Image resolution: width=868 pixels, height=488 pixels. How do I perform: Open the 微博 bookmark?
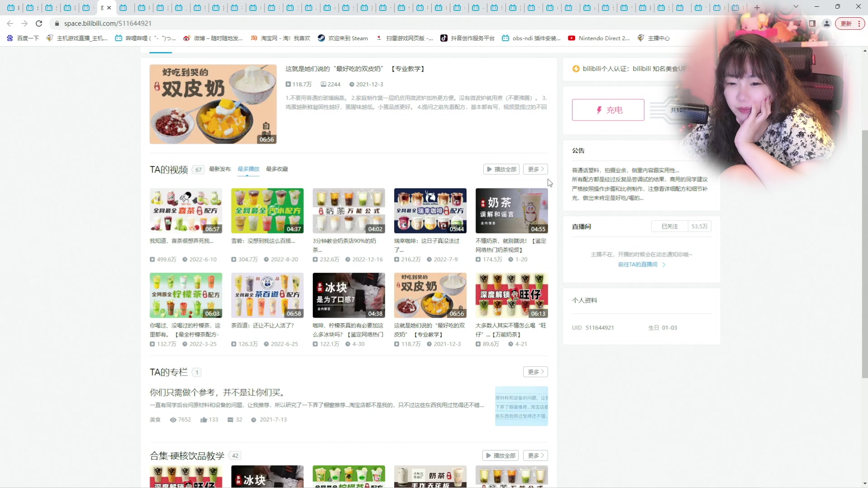(x=213, y=38)
